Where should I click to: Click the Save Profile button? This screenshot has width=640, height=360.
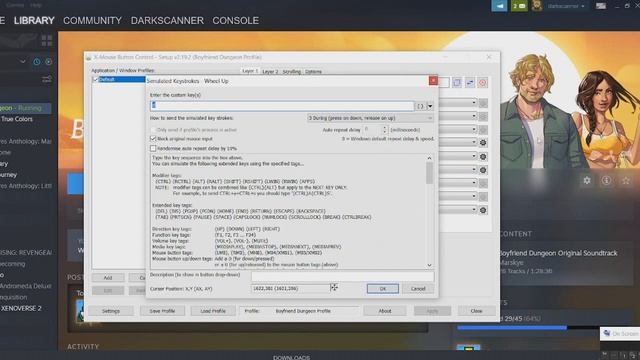(x=162, y=311)
